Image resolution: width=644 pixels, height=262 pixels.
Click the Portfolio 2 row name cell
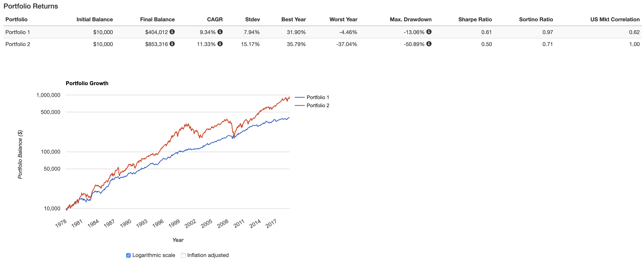point(18,44)
